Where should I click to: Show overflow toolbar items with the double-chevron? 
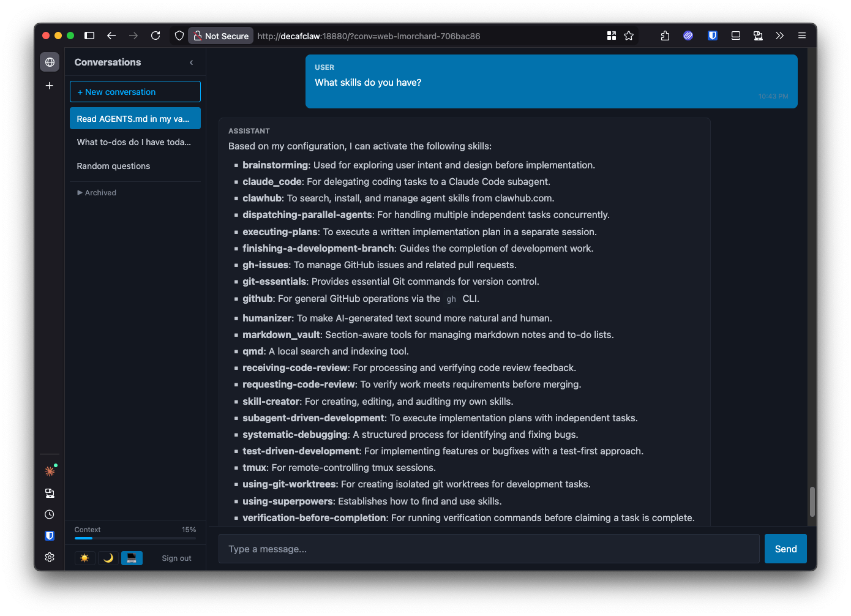click(779, 36)
